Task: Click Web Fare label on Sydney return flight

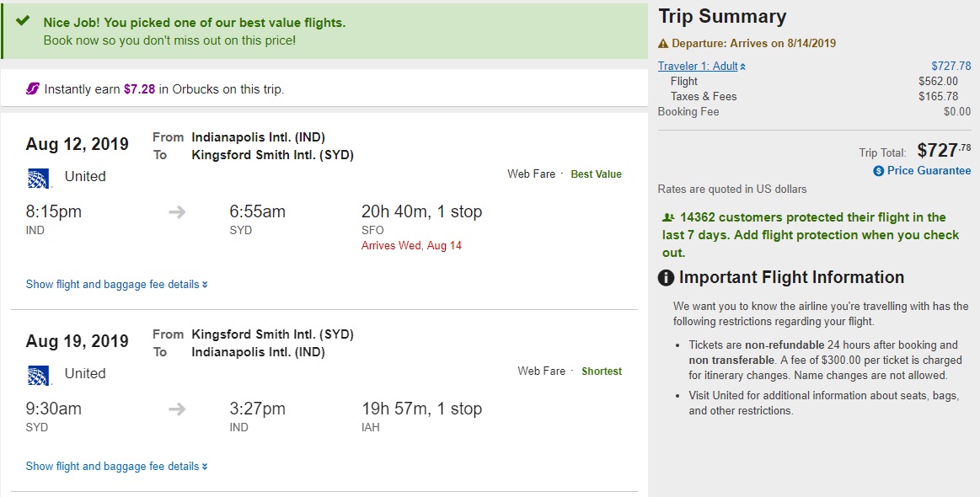Action: point(541,371)
